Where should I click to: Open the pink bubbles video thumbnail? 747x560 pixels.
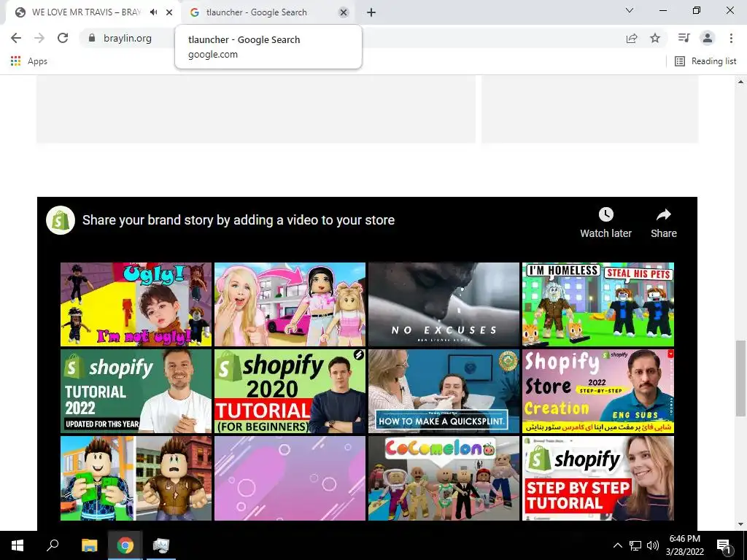[x=290, y=478]
